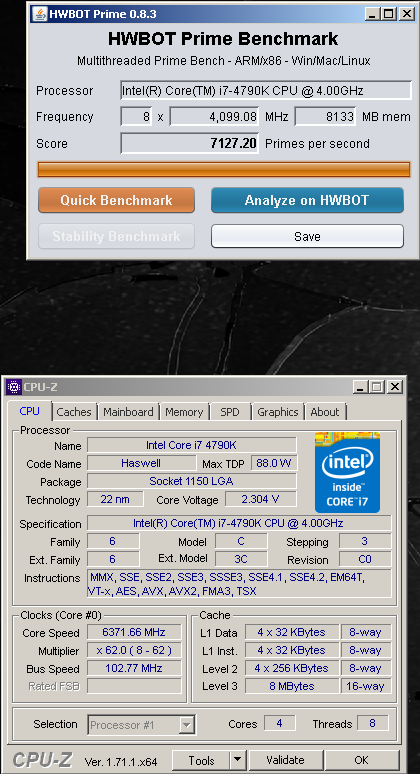The height and width of the screenshot is (774, 420).
Task: Maximize the HWBOT Prime window
Action: coord(389,14)
